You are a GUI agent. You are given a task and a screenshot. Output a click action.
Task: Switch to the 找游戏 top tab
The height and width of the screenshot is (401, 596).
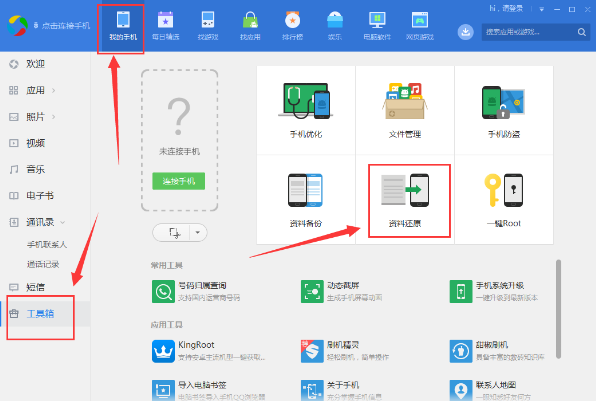(208, 26)
